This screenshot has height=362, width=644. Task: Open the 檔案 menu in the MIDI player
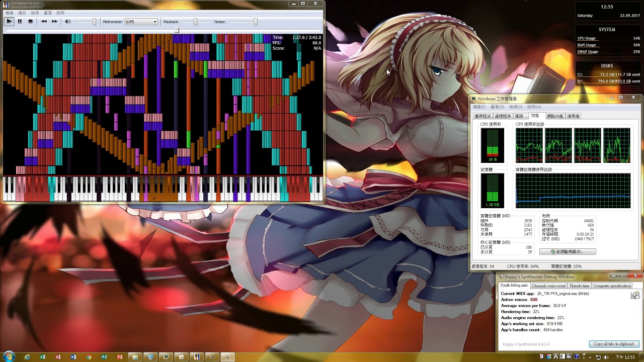(9, 13)
